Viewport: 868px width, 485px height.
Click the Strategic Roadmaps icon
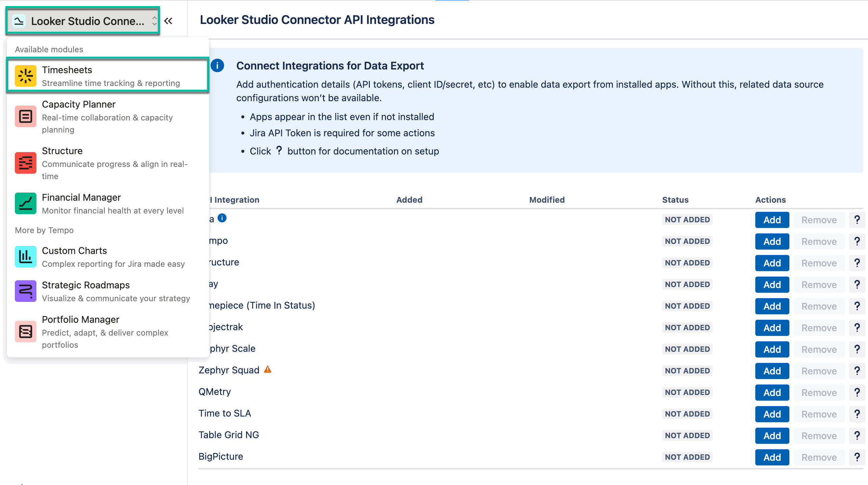25,291
